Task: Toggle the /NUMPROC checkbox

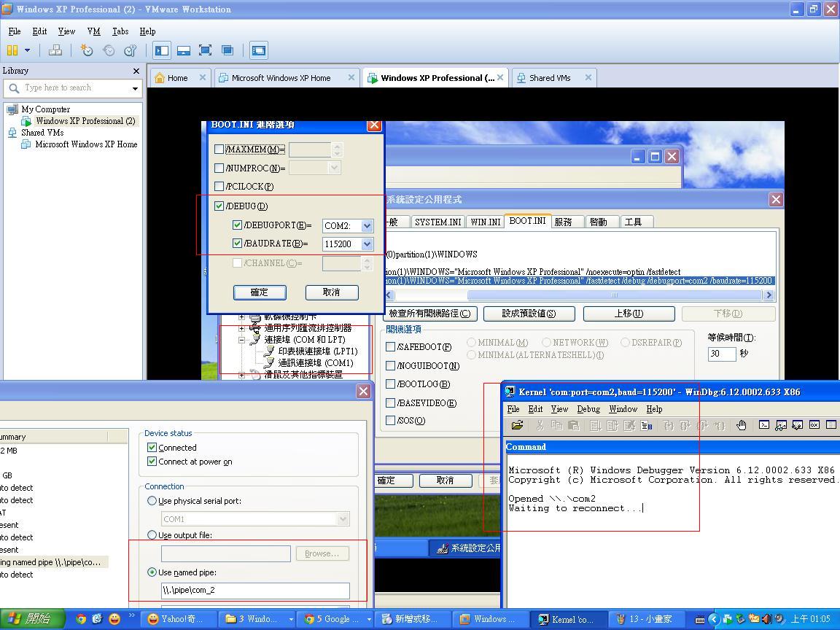Action: click(x=219, y=168)
